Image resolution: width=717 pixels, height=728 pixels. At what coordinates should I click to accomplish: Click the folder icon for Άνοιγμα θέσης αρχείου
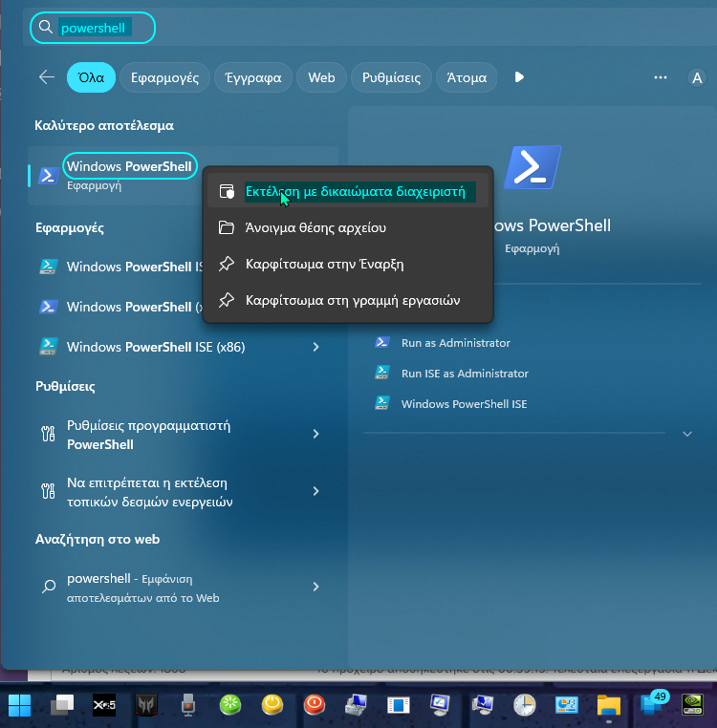[x=227, y=227]
